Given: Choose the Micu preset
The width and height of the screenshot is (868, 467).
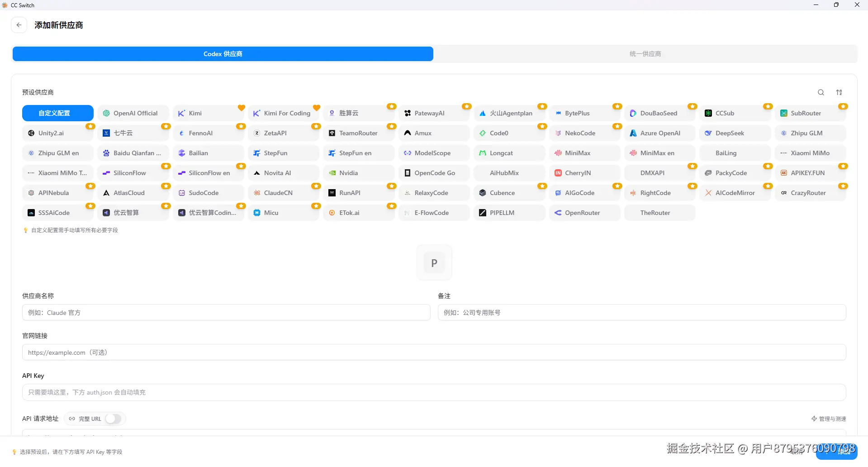Looking at the screenshot, I should pyautogui.click(x=284, y=213).
